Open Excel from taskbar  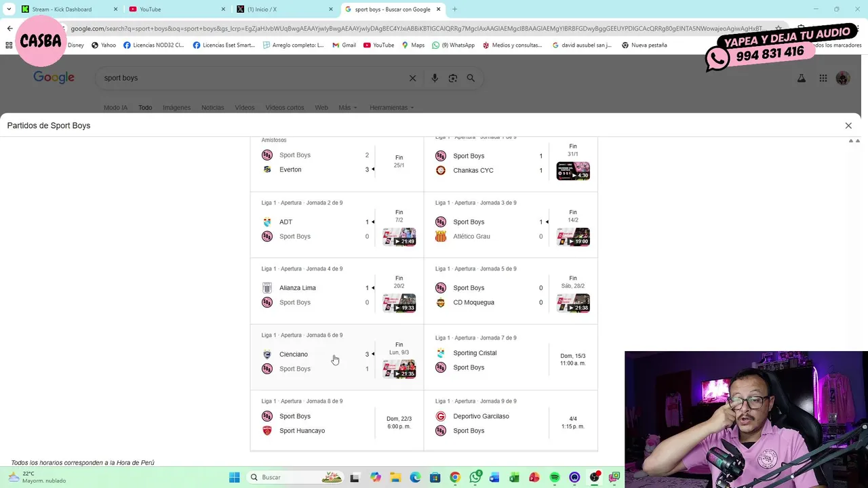click(x=514, y=477)
